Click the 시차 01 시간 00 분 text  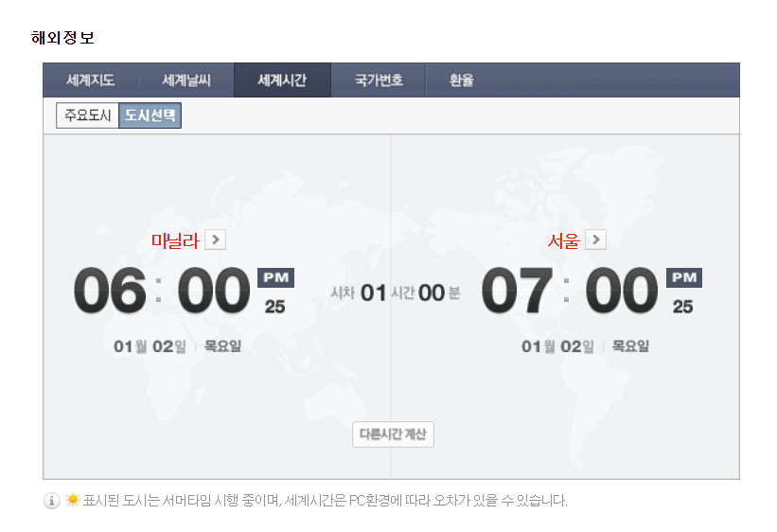396,293
